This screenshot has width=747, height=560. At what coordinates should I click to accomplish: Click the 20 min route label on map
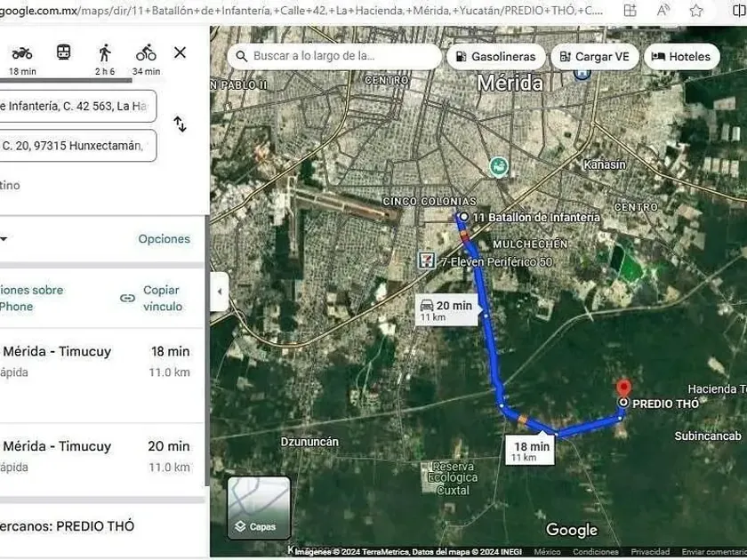click(446, 310)
